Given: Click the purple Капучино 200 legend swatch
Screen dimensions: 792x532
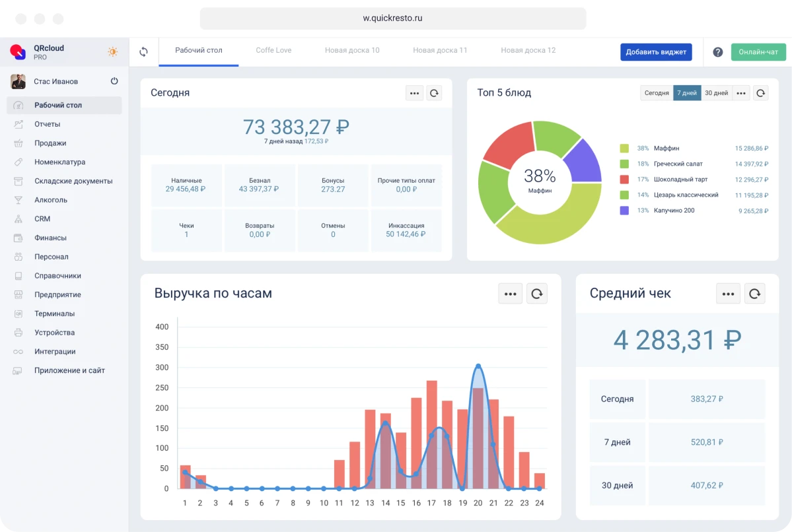Looking at the screenshot, I should click(x=624, y=211).
